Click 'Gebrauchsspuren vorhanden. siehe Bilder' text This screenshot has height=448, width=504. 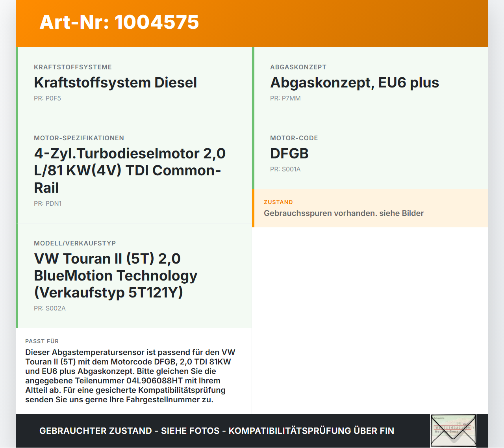(x=344, y=213)
